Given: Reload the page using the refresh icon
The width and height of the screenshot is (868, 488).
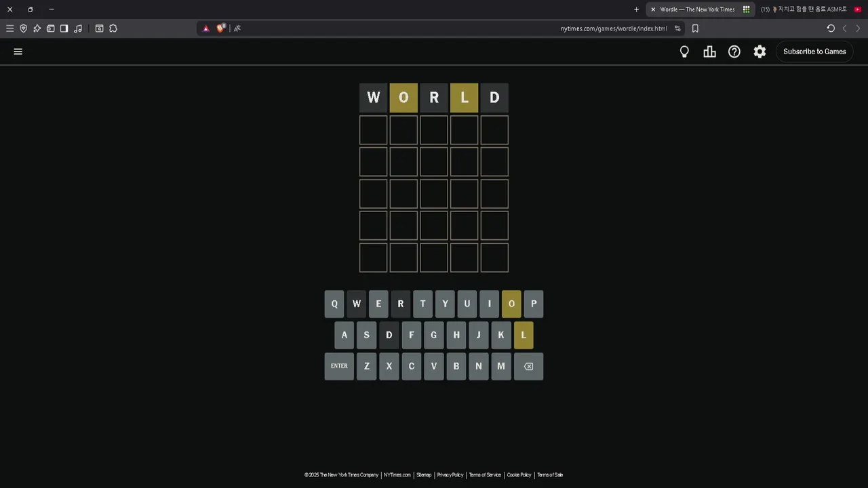Looking at the screenshot, I should (831, 28).
